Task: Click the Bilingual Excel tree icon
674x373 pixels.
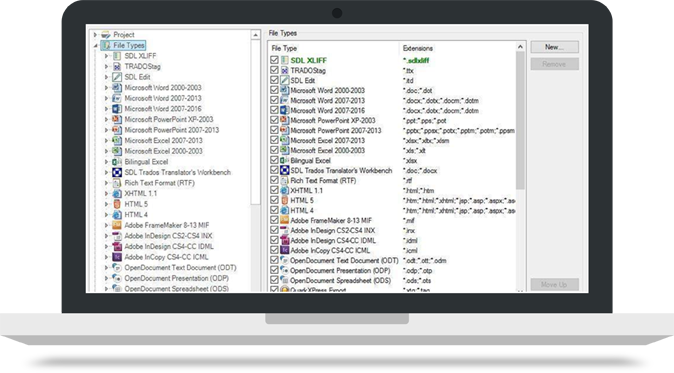Action: pos(117,162)
